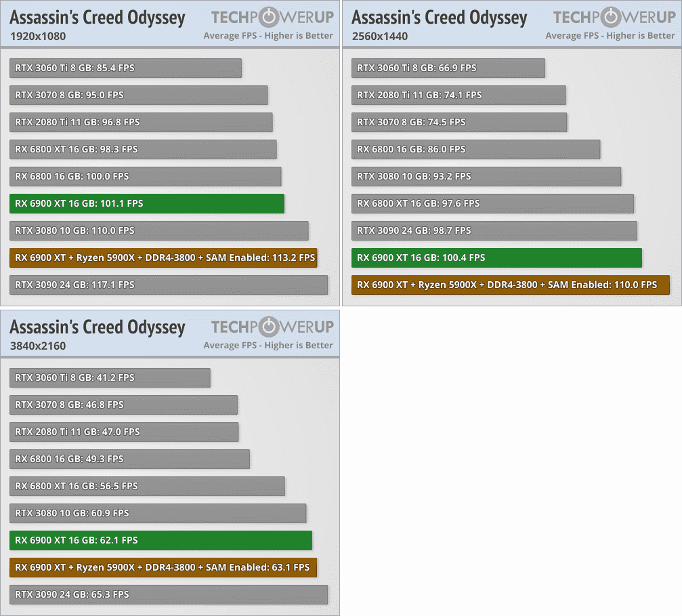The image size is (682, 616).
Task: Click the TechPowerUp logo in the 2560x1440 chart
Action: pos(614,17)
